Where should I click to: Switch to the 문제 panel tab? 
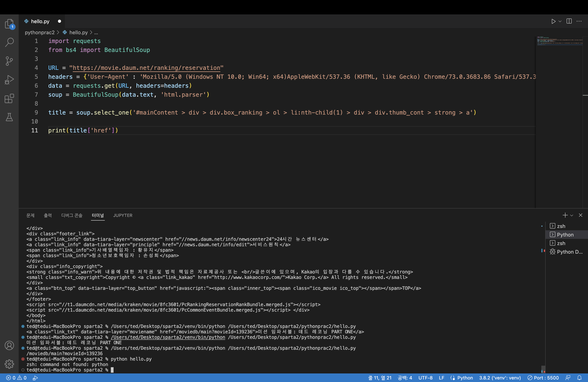coord(30,215)
